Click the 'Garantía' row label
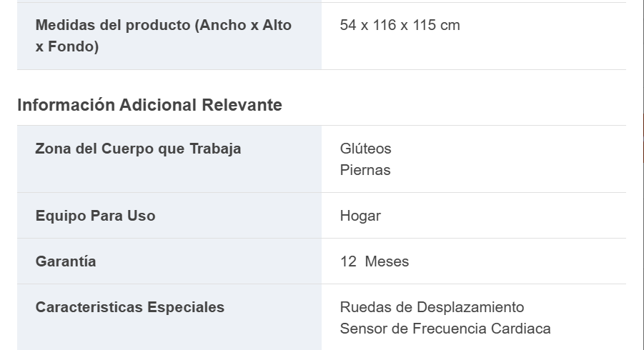This screenshot has height=350, width=644. (66, 261)
